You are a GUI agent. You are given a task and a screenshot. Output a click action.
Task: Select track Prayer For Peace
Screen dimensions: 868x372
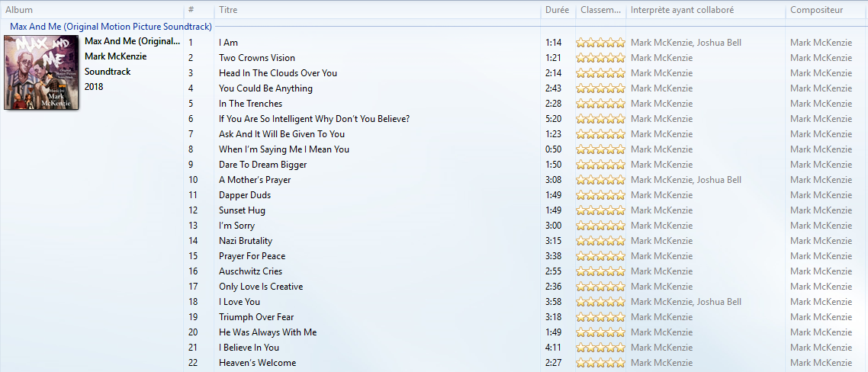(x=252, y=256)
